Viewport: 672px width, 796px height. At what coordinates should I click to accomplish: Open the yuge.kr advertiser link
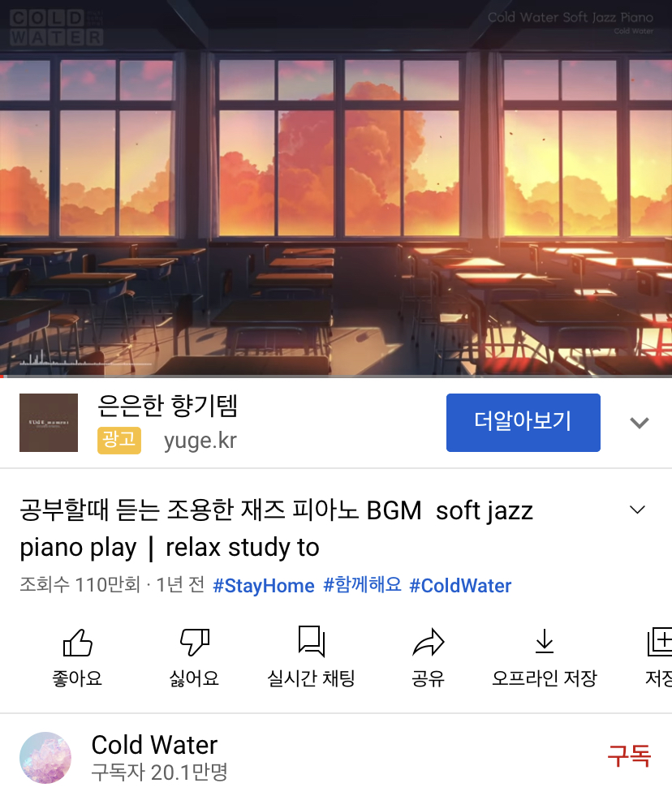coord(200,441)
